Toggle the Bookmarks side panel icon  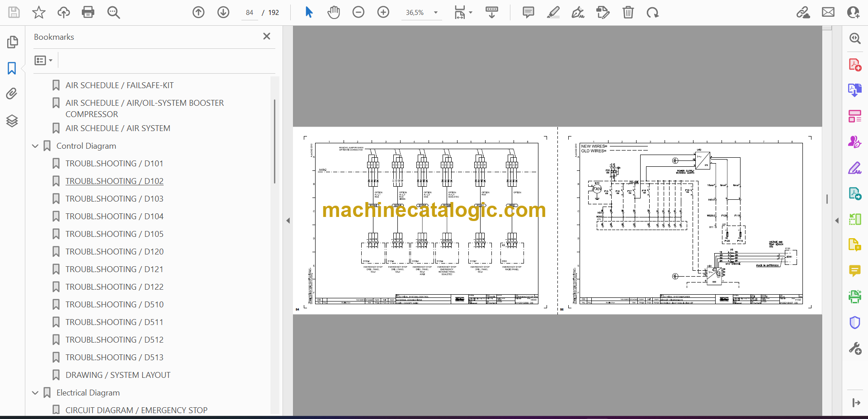point(12,68)
